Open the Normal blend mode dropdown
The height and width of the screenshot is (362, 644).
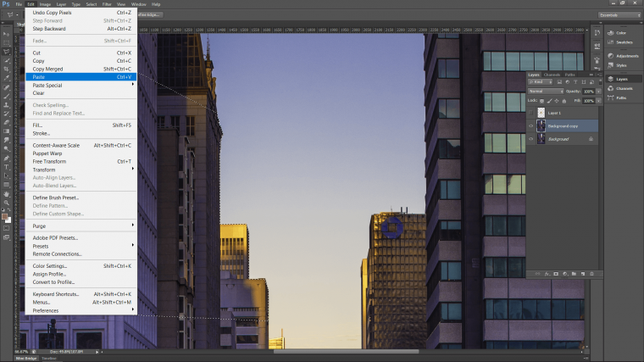[x=546, y=92]
